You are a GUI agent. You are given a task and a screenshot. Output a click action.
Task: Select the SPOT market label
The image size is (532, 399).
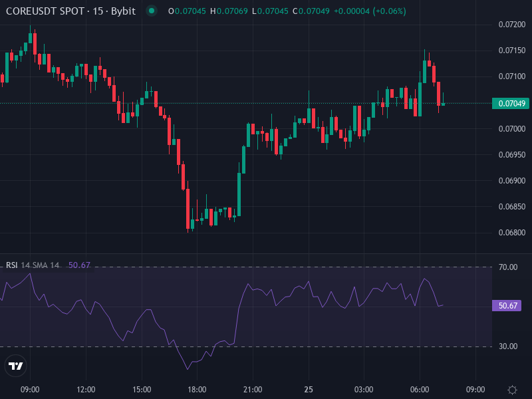[x=74, y=11]
